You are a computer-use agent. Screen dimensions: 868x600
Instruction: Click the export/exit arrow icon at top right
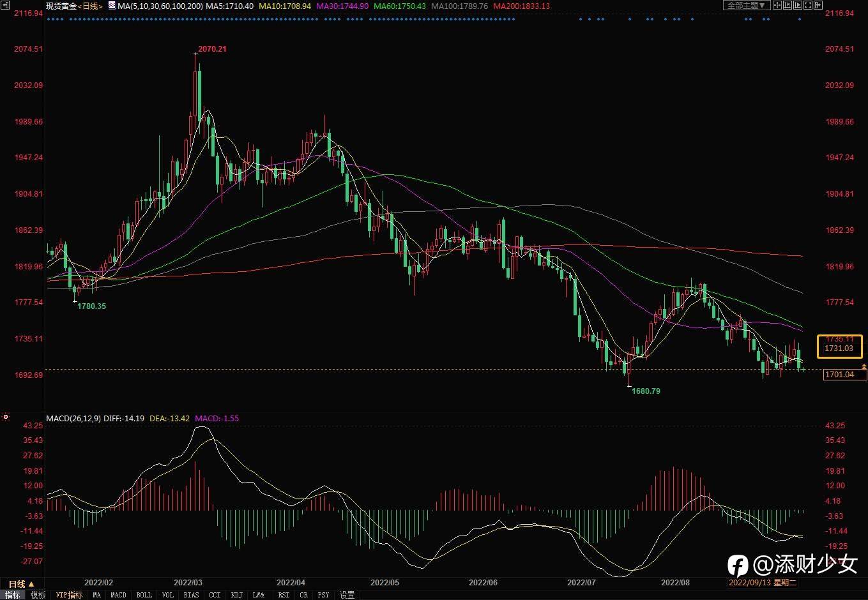[x=818, y=5]
